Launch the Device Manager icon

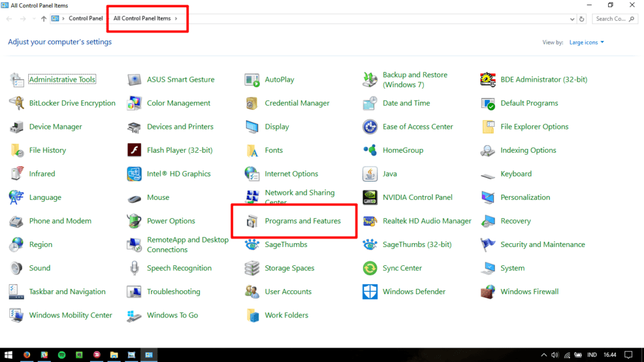[x=16, y=127]
